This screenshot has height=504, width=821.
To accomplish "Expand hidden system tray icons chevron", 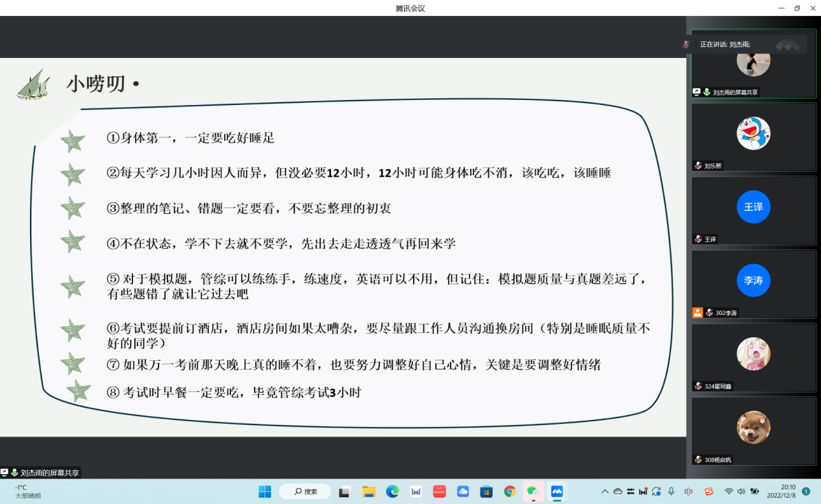I will tap(605, 491).
